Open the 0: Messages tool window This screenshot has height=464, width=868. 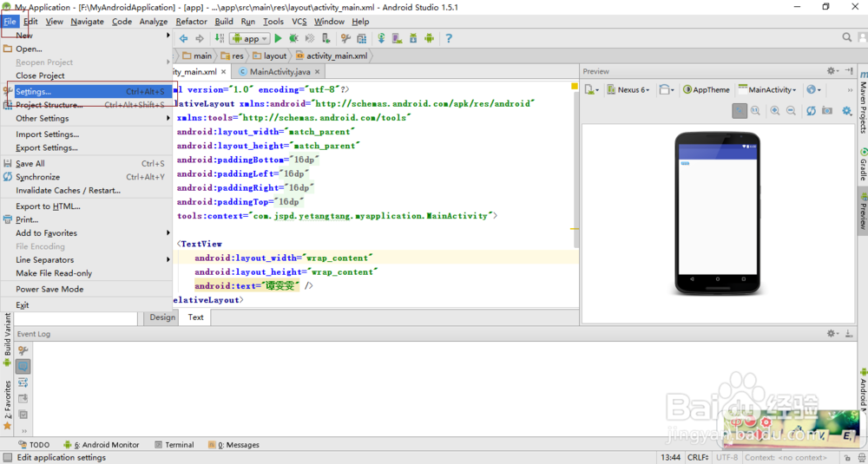click(x=233, y=445)
